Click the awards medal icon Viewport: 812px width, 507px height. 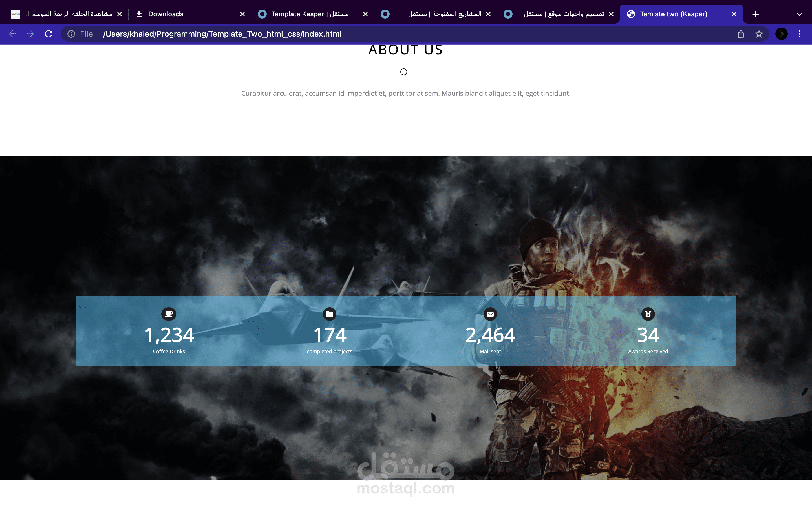pyautogui.click(x=648, y=314)
